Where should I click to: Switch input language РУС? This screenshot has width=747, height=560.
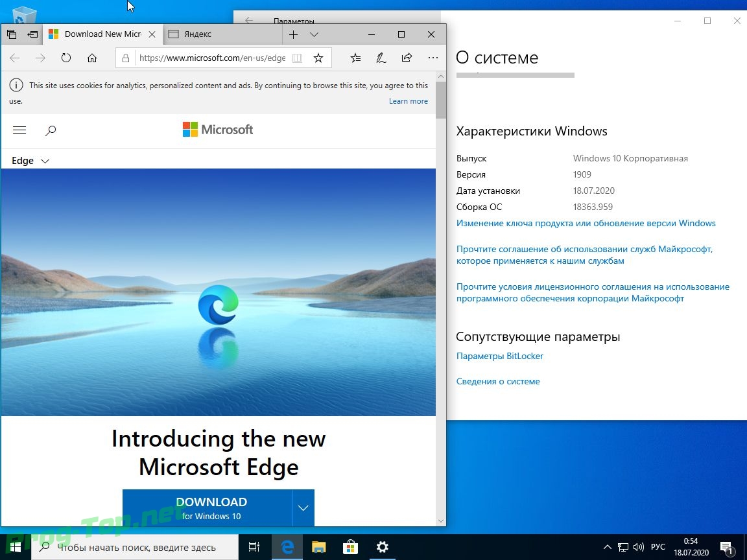pos(658,547)
